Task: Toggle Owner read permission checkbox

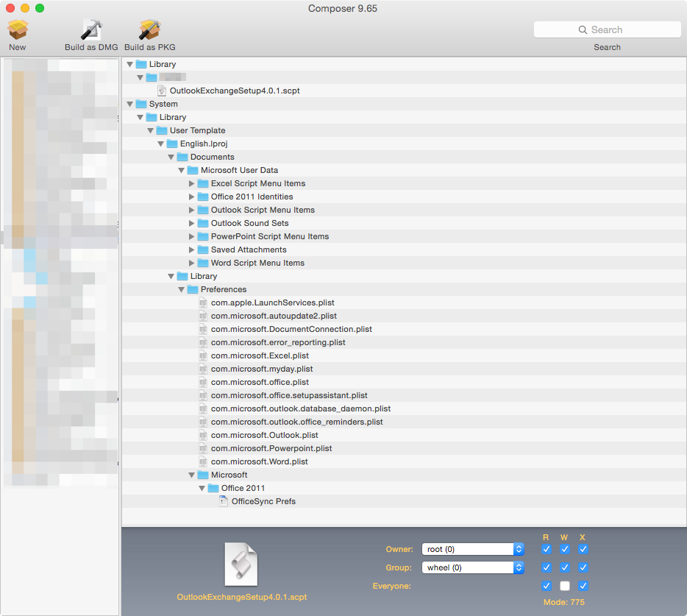Action: click(x=547, y=549)
